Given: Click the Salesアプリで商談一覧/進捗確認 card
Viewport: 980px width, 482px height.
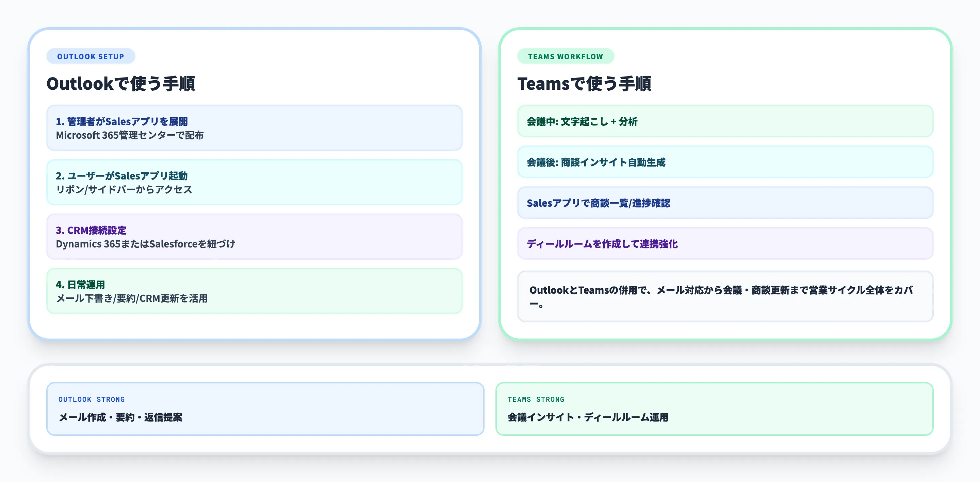Looking at the screenshot, I should (x=725, y=203).
